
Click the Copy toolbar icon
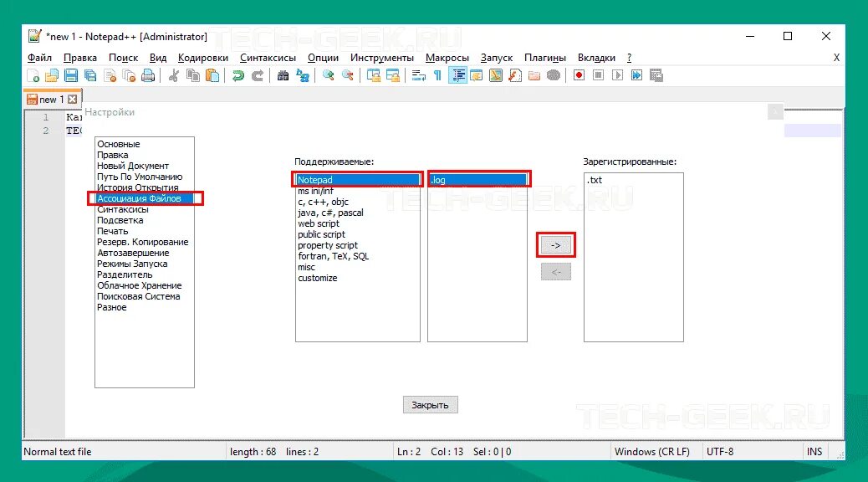(x=192, y=75)
